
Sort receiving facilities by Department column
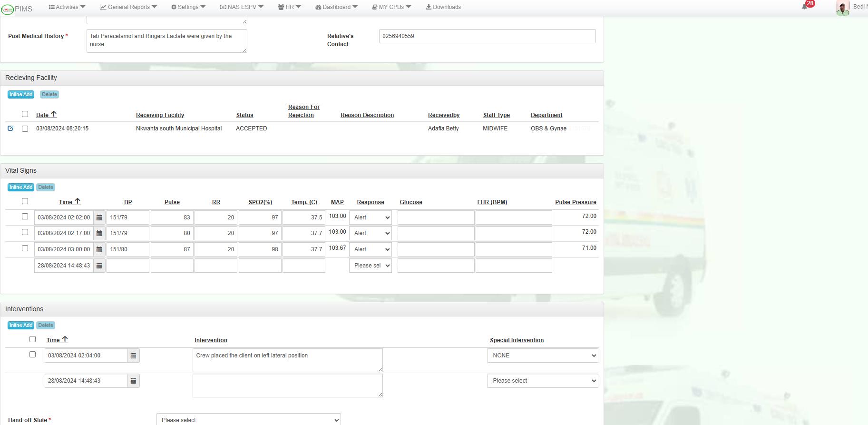pyautogui.click(x=546, y=115)
